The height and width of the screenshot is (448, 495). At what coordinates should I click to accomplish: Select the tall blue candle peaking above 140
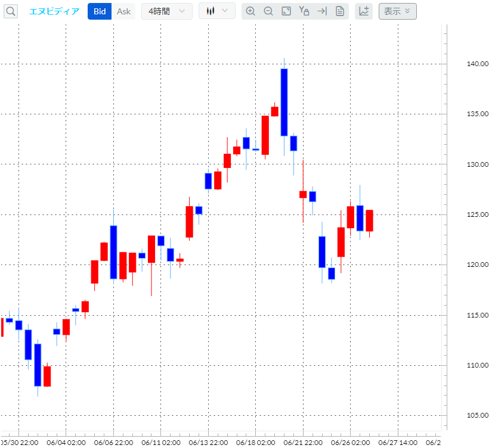click(x=284, y=102)
